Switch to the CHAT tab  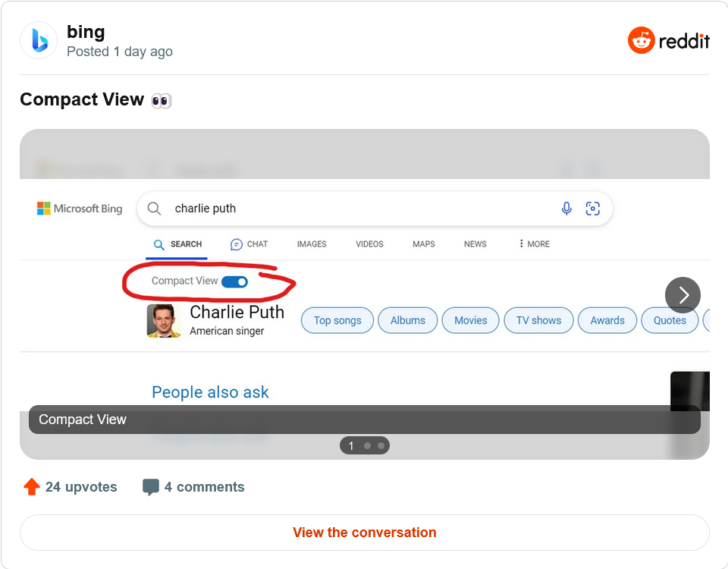click(249, 244)
